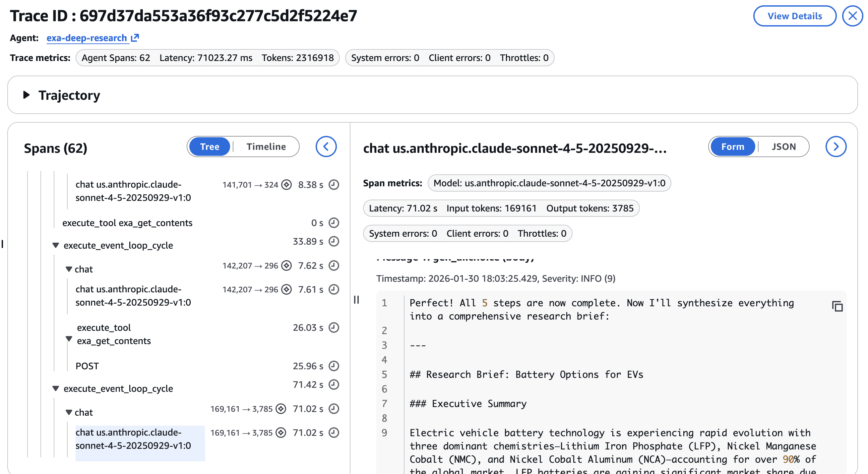Click clock icon next to 26.03 s

coord(334,327)
